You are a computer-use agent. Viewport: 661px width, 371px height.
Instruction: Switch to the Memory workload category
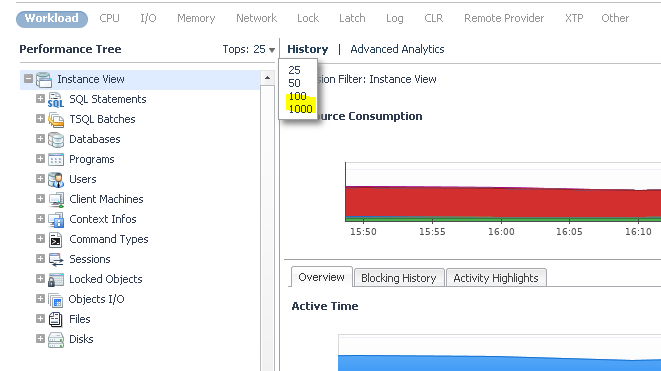pos(196,18)
